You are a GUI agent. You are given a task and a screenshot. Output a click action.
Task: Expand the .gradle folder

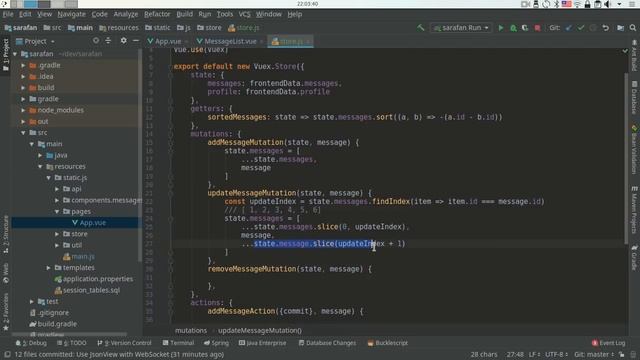point(23,65)
